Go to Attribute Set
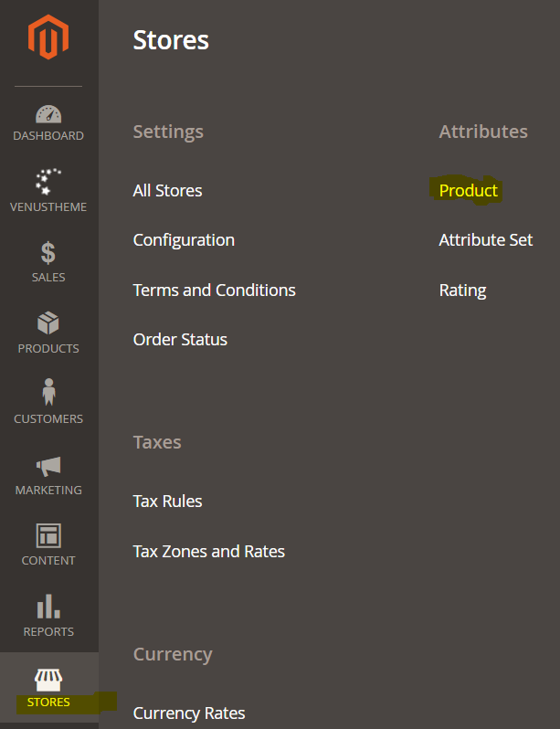 point(486,240)
